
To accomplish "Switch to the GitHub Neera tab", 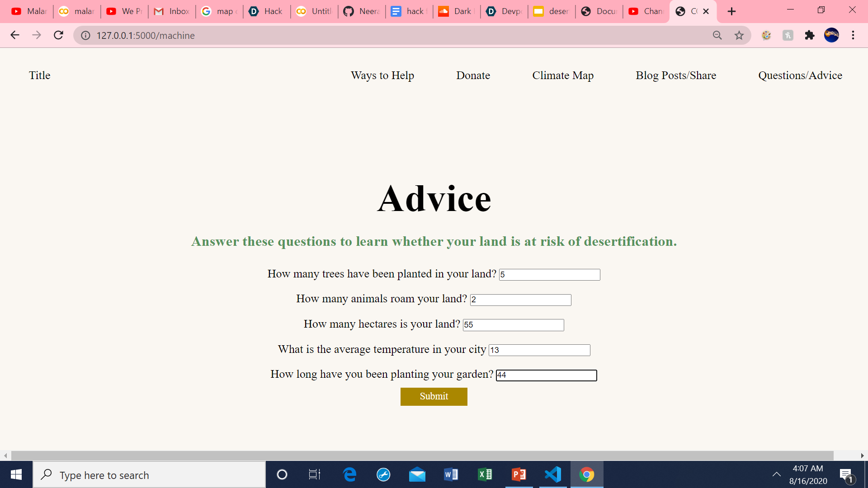I will (x=362, y=11).
